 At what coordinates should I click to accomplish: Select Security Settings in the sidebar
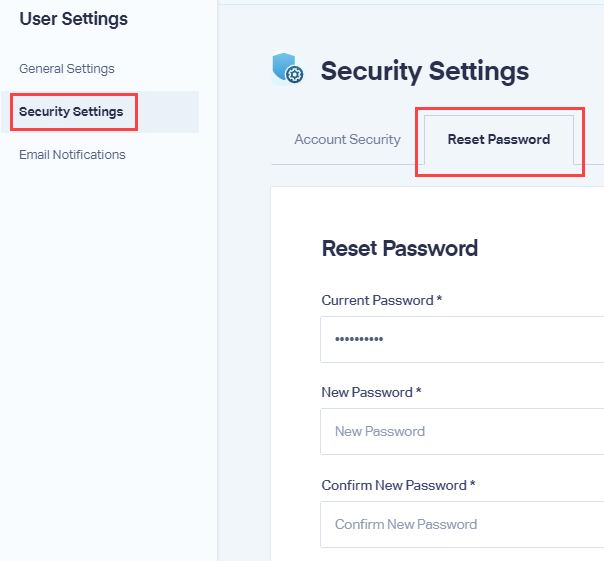click(x=71, y=112)
